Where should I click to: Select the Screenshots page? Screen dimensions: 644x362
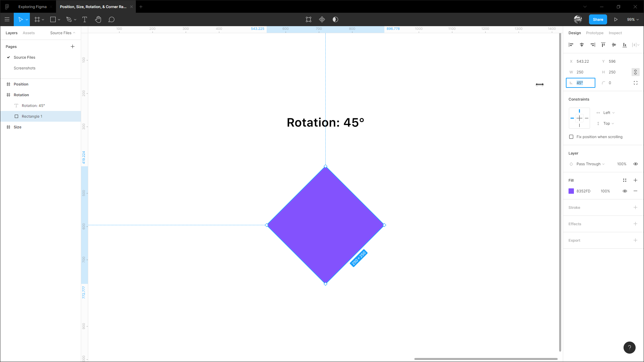(24, 68)
